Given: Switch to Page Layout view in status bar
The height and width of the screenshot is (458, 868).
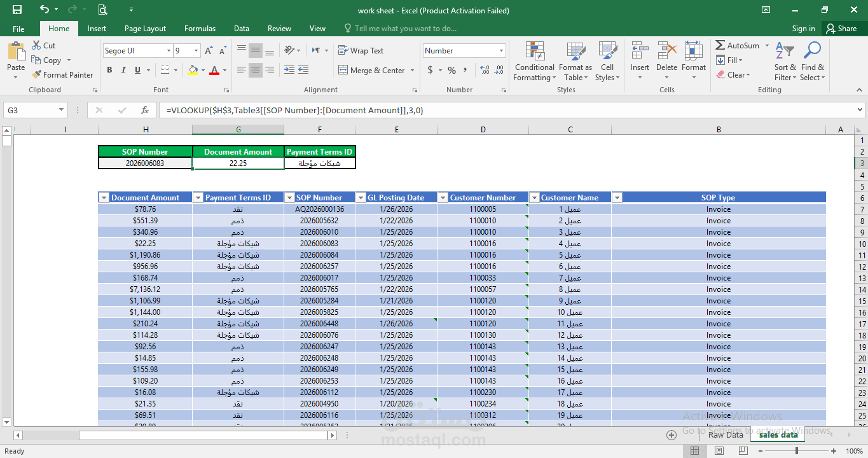Looking at the screenshot, I should [719, 451].
